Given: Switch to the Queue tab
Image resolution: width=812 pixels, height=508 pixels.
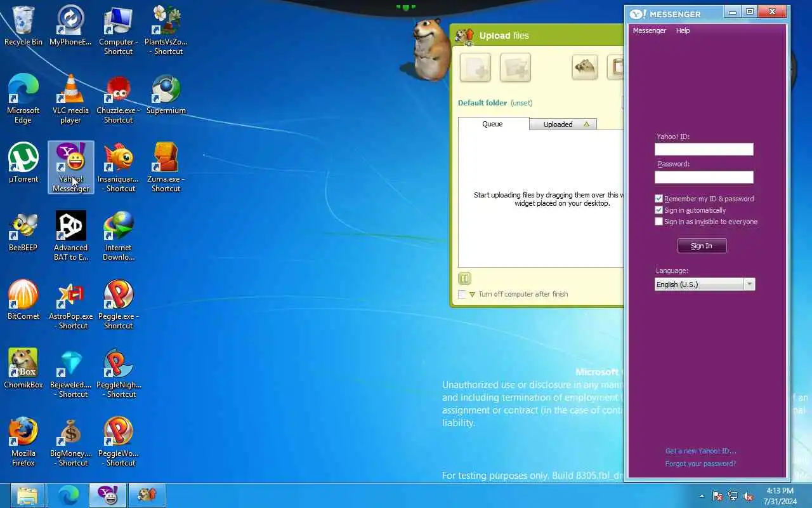Looking at the screenshot, I should click(493, 124).
